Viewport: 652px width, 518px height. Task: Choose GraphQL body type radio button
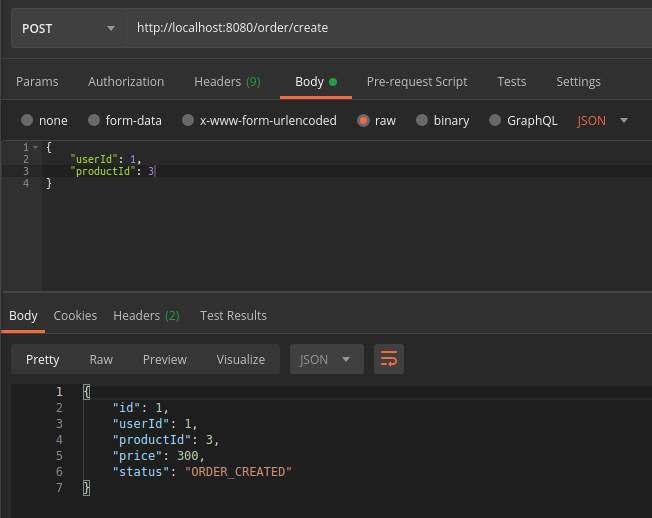[495, 120]
